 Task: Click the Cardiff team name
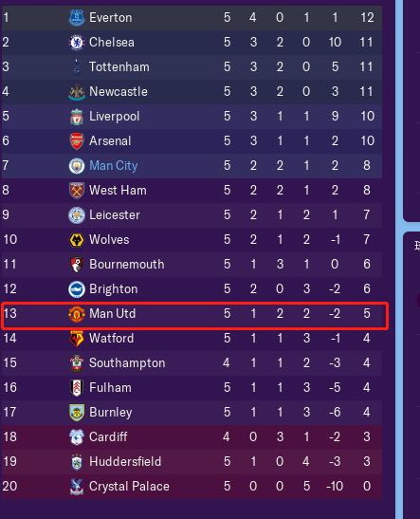[108, 436]
